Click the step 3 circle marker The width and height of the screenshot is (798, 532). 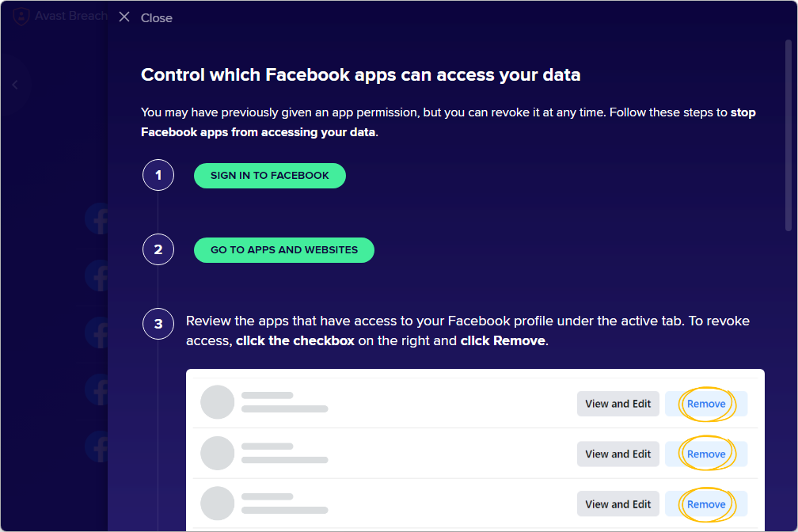[158, 324]
